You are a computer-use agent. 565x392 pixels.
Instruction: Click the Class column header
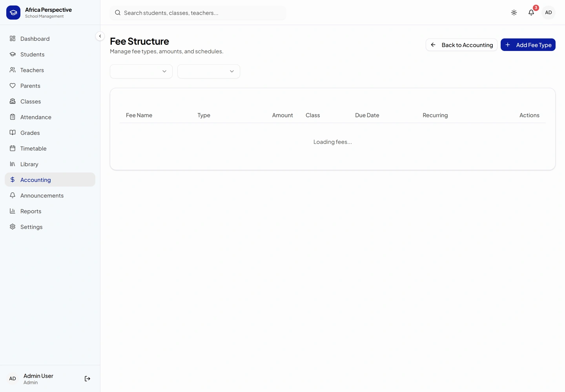(x=313, y=115)
